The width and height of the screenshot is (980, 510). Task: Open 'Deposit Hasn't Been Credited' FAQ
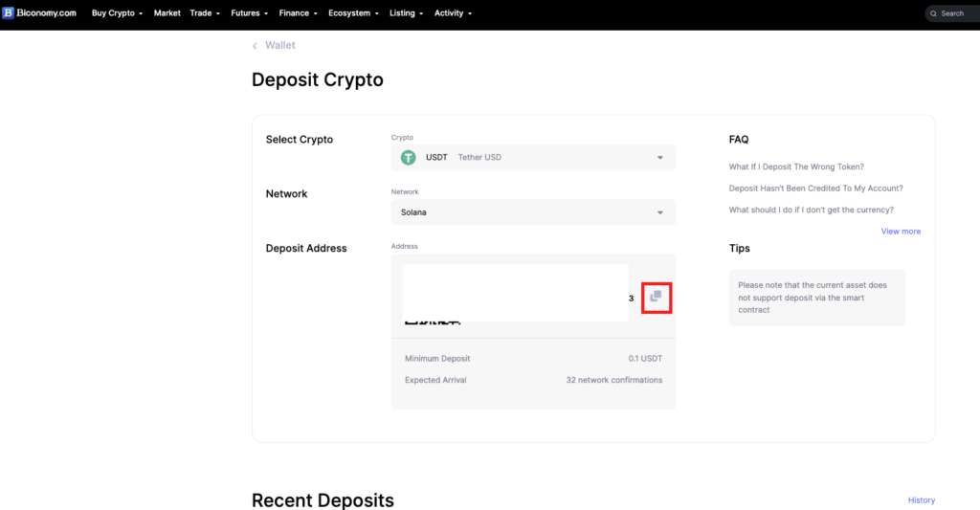point(815,188)
